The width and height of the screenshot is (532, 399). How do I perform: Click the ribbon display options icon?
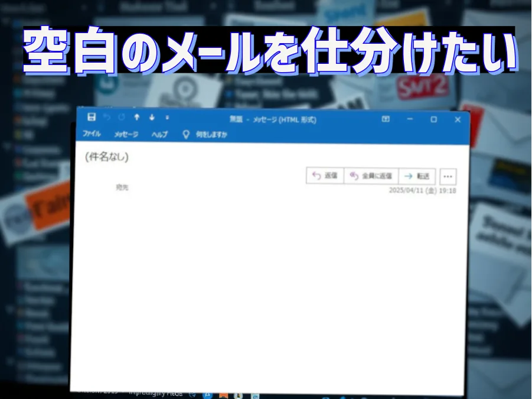tap(386, 119)
